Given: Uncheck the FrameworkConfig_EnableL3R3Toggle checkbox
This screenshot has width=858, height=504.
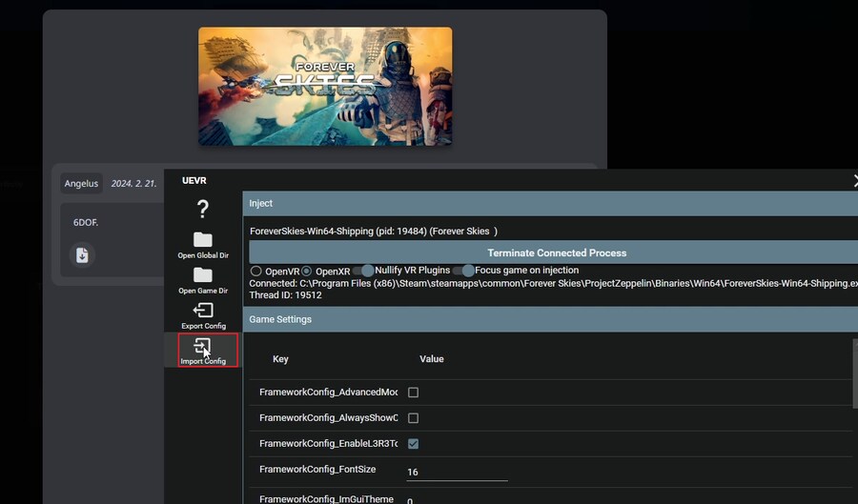Looking at the screenshot, I should click(413, 444).
